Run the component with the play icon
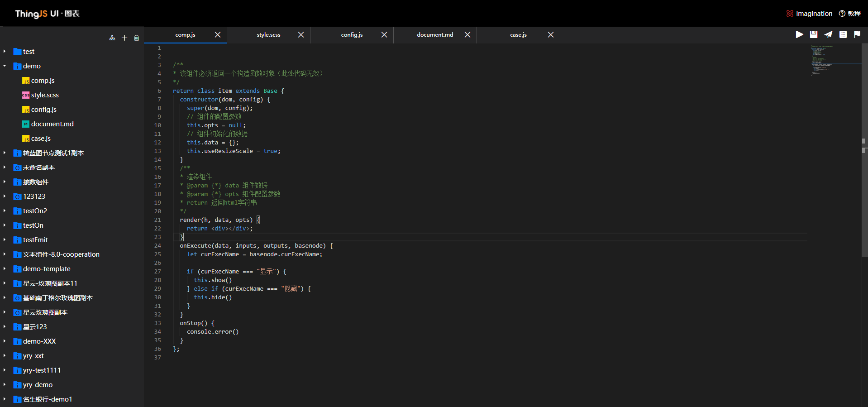The image size is (868, 407). pos(800,34)
